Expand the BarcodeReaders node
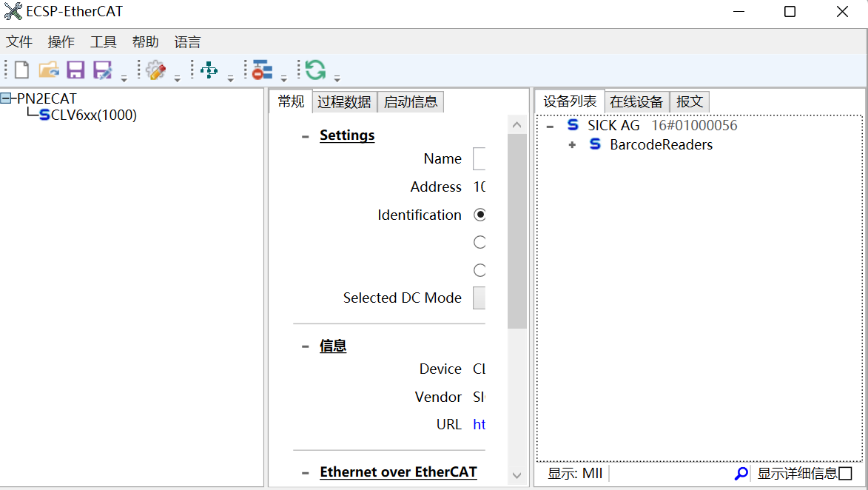Screen dimensions: 868x490 pyautogui.click(x=572, y=145)
